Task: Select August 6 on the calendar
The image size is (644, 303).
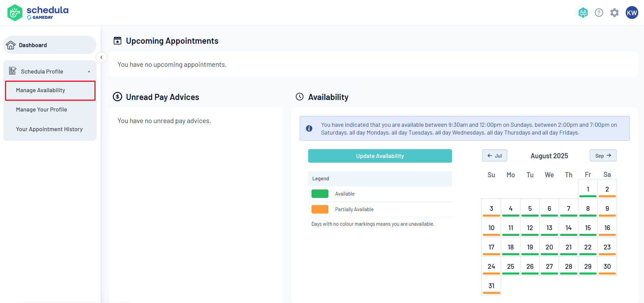Action: pyautogui.click(x=549, y=208)
